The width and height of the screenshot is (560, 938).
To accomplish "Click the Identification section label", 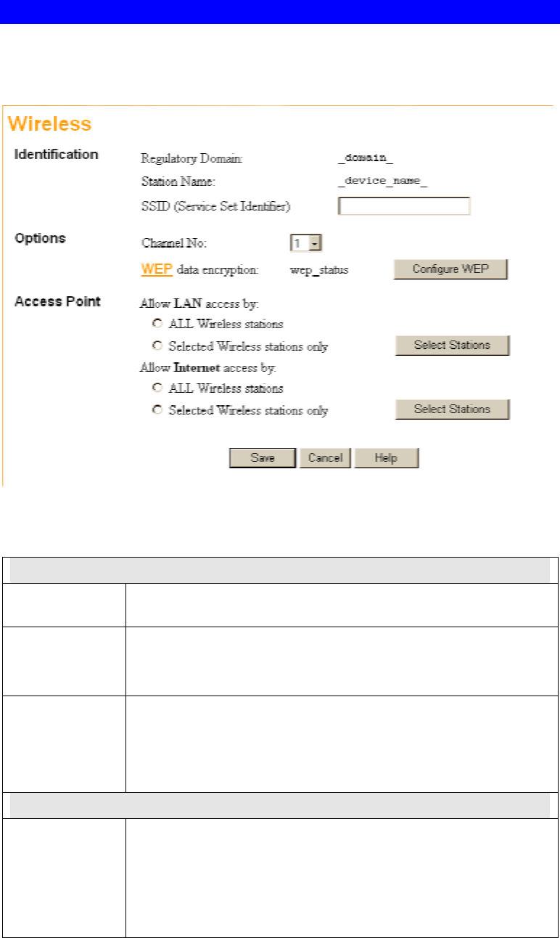I will (x=57, y=155).
